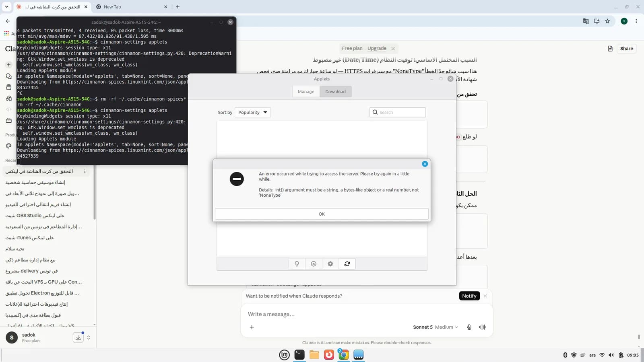Open the Linux Mint start menu
Image resolution: width=644 pixels, height=362 pixels.
pos(285,355)
